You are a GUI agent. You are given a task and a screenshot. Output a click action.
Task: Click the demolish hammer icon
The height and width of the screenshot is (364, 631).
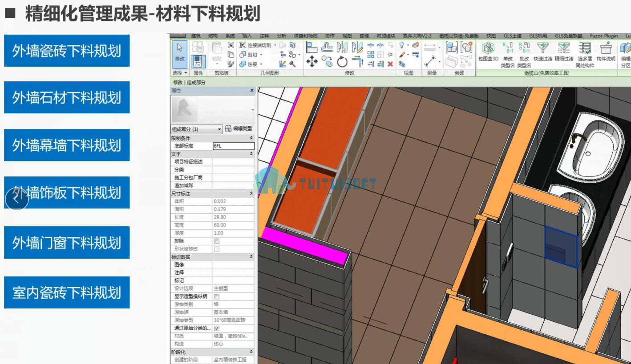tap(292, 64)
